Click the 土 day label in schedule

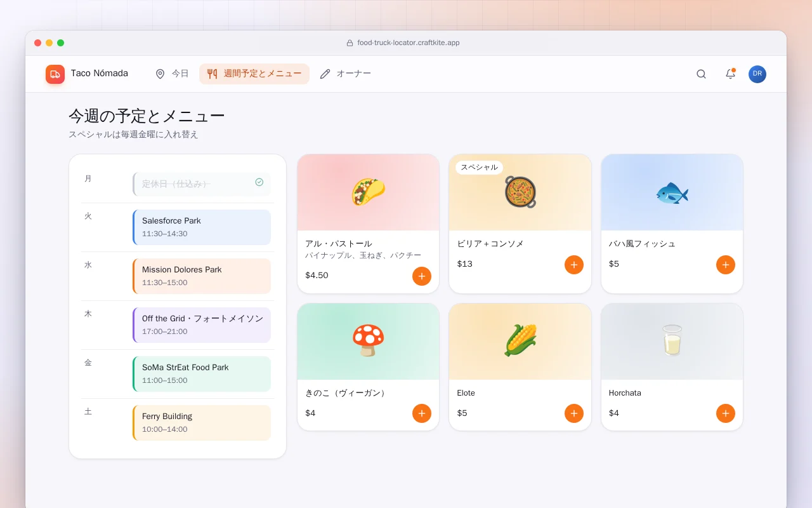point(88,411)
